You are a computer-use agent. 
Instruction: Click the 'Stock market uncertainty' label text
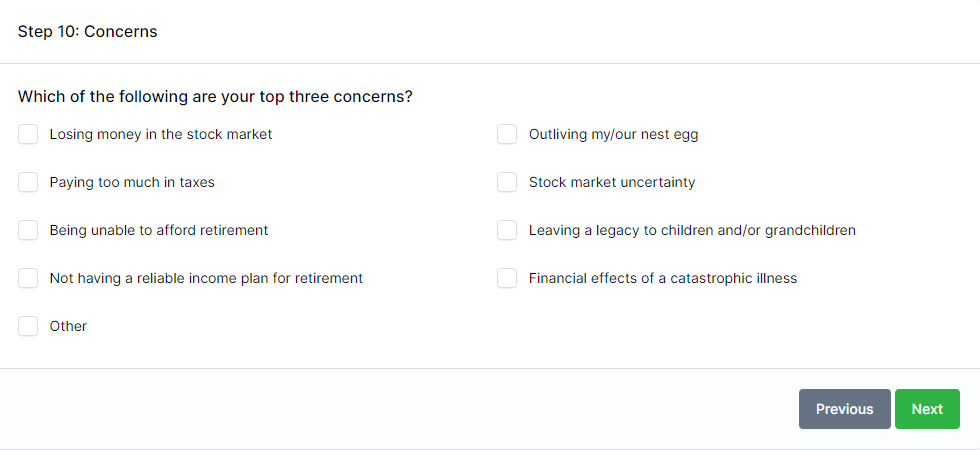point(612,182)
